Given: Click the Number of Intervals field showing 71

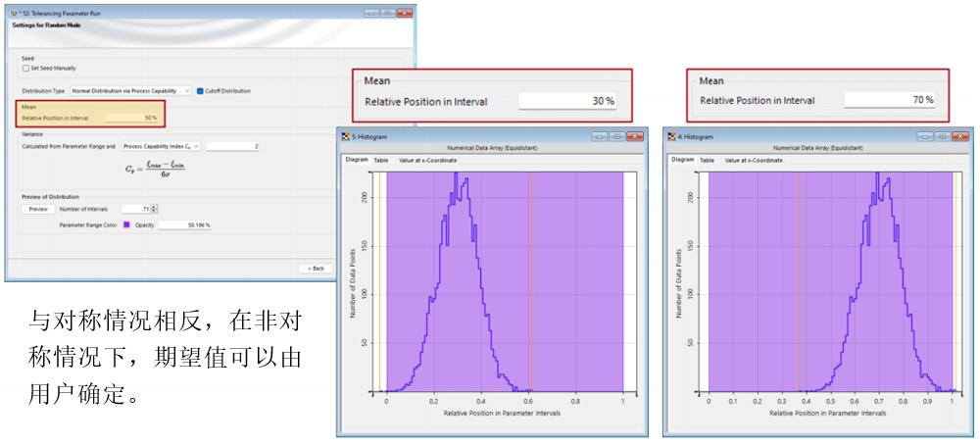Looking at the screenshot, I should coord(136,209).
